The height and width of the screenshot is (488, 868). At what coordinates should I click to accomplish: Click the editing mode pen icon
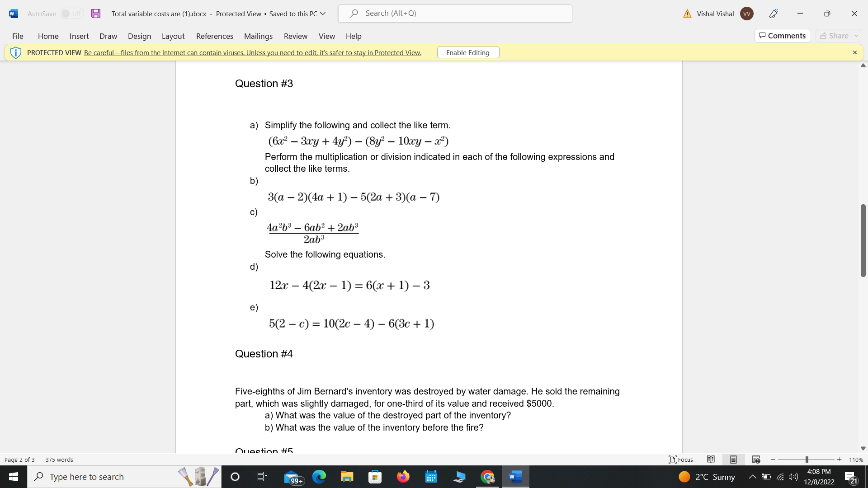click(773, 14)
